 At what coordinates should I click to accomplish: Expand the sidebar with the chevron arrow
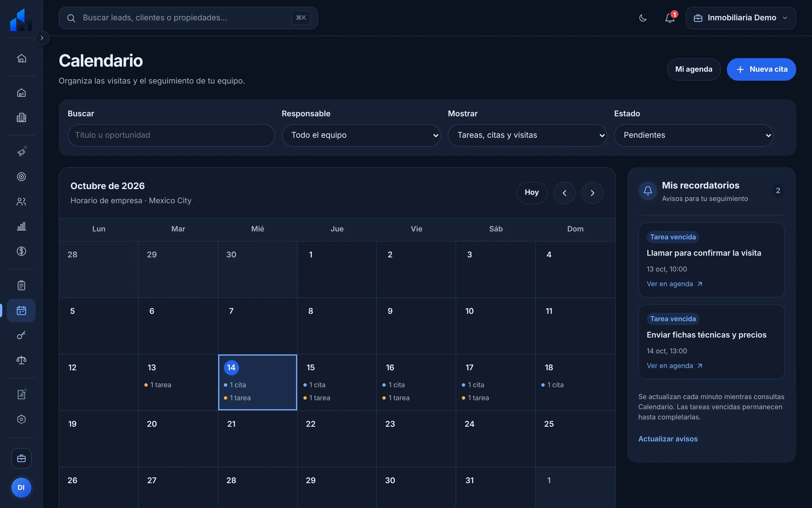42,38
